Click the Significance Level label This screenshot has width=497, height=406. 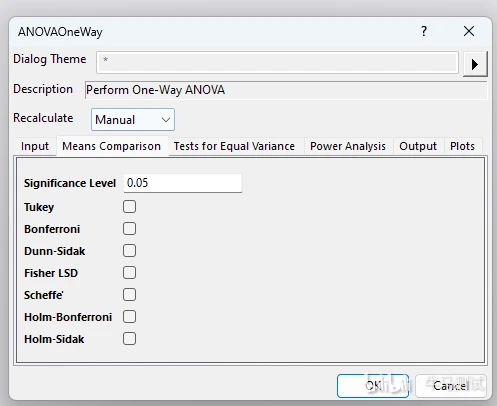70,183
